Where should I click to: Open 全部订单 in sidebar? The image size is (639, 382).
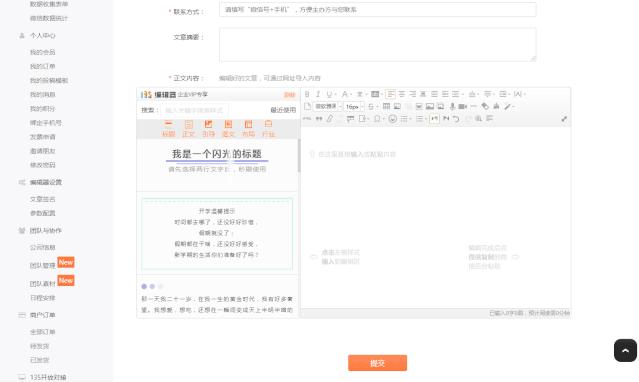[42, 332]
